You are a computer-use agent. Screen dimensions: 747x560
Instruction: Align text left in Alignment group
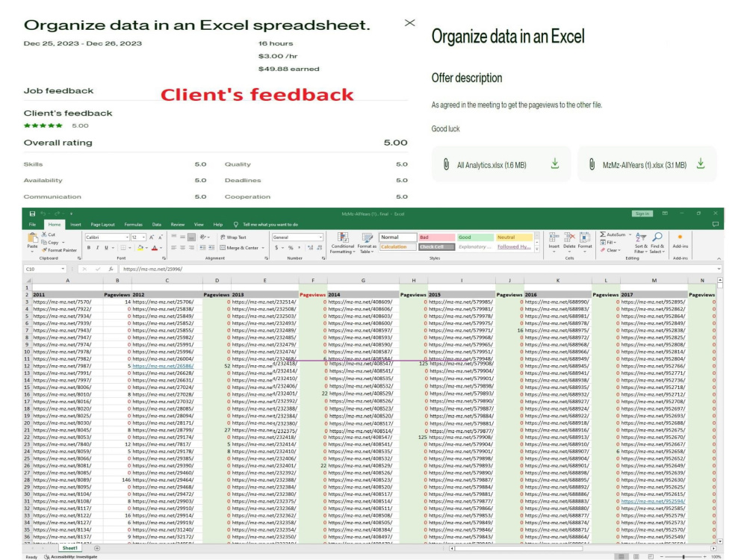(x=174, y=248)
